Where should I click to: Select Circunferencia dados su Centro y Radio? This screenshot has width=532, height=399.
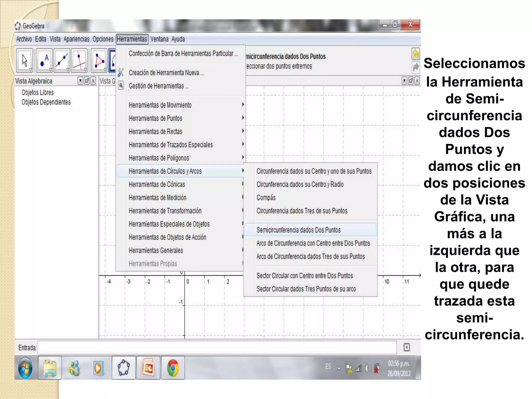300,184
